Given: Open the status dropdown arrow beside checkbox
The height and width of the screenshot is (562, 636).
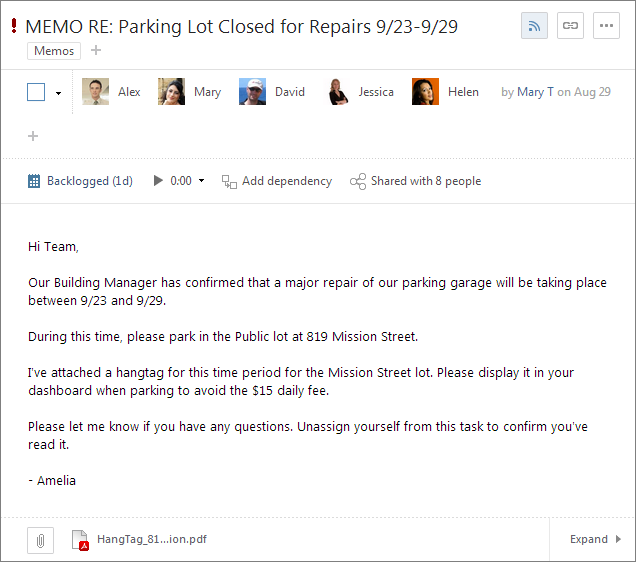Looking at the screenshot, I should [58, 93].
